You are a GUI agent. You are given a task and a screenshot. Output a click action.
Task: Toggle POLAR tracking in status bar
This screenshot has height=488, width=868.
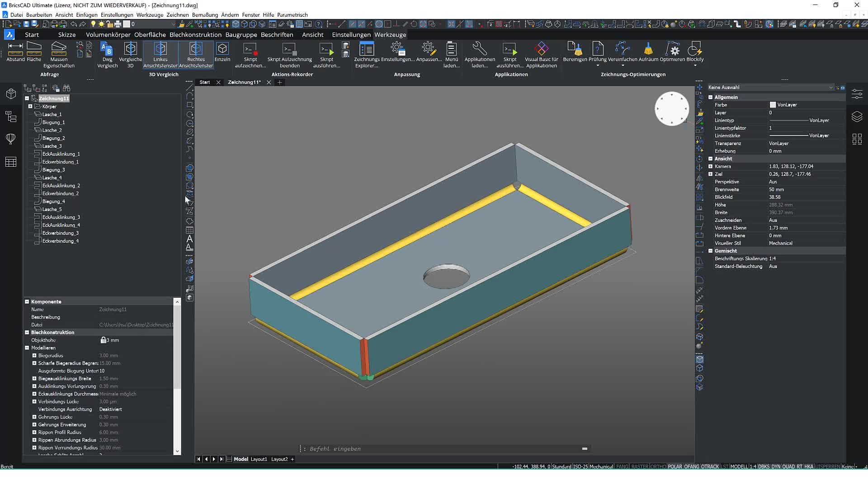pos(675,466)
